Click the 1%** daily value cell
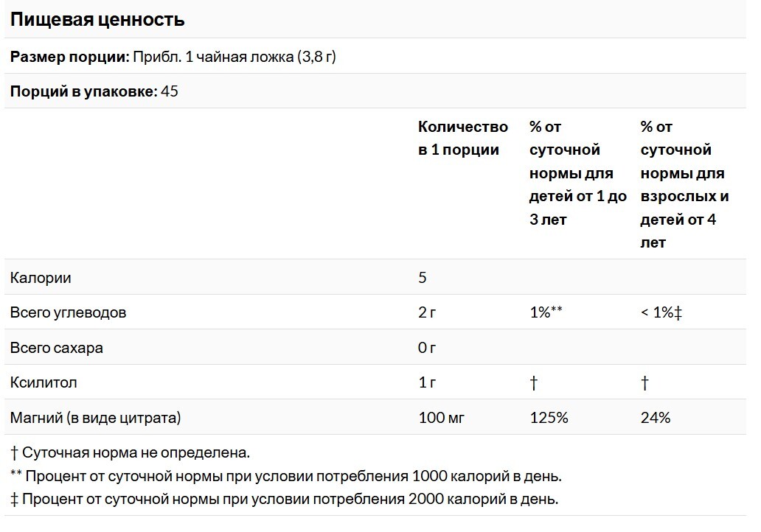This screenshot has width=761, height=532. coord(546,312)
